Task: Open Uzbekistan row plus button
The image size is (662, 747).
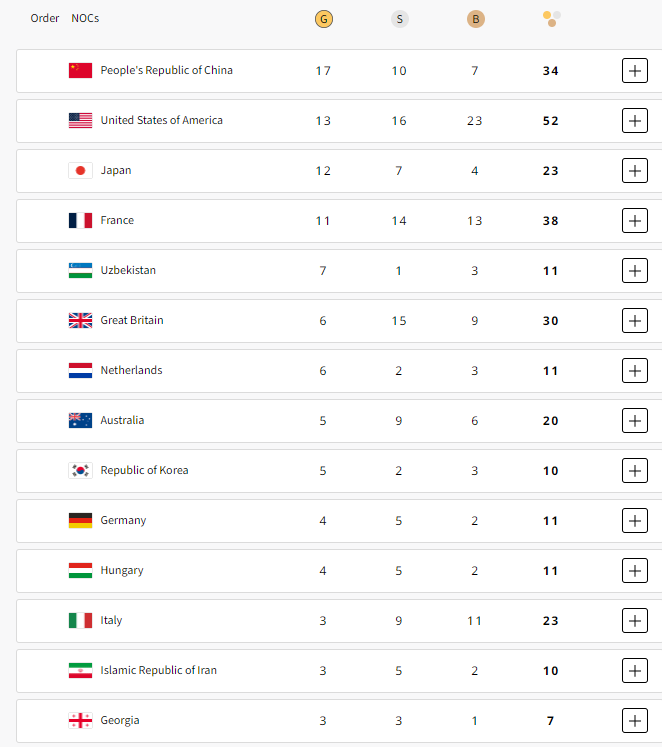Action: 634,271
